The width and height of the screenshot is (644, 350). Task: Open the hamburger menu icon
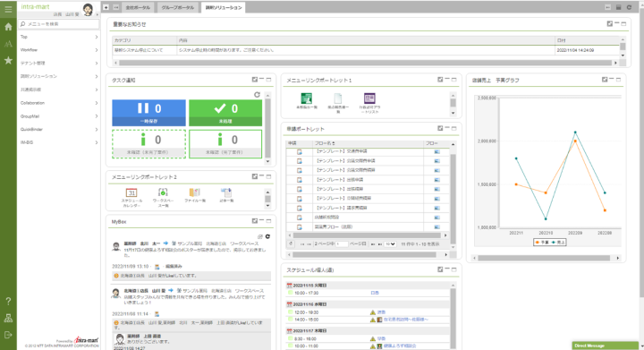click(8, 9)
